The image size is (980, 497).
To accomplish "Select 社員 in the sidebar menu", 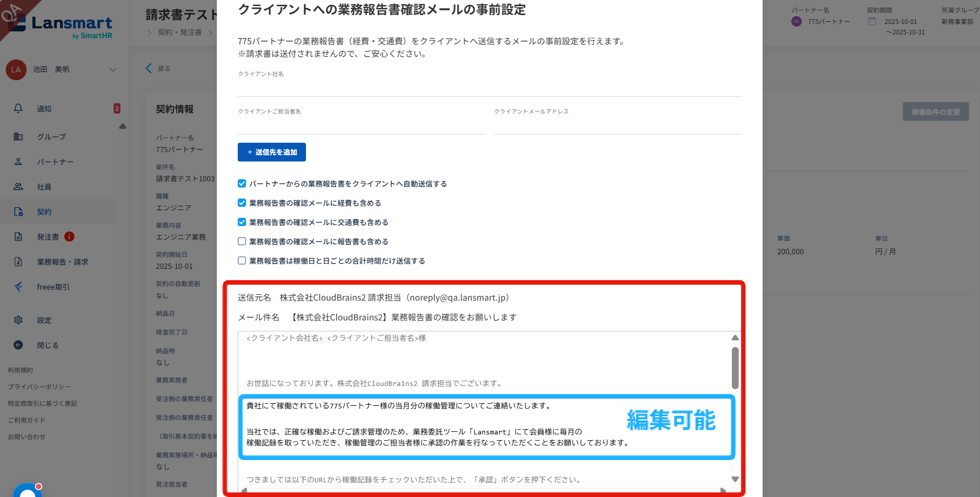I will (x=44, y=187).
